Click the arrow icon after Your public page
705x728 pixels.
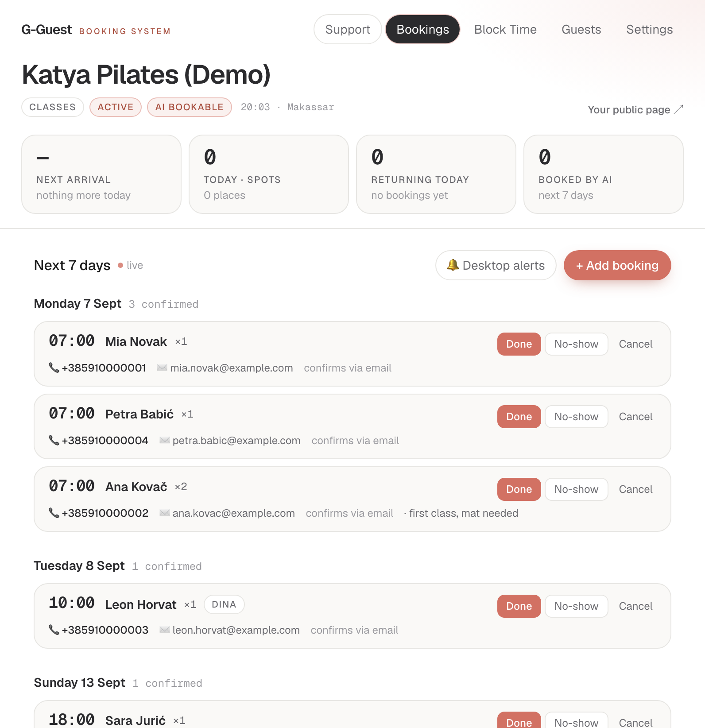coord(678,109)
